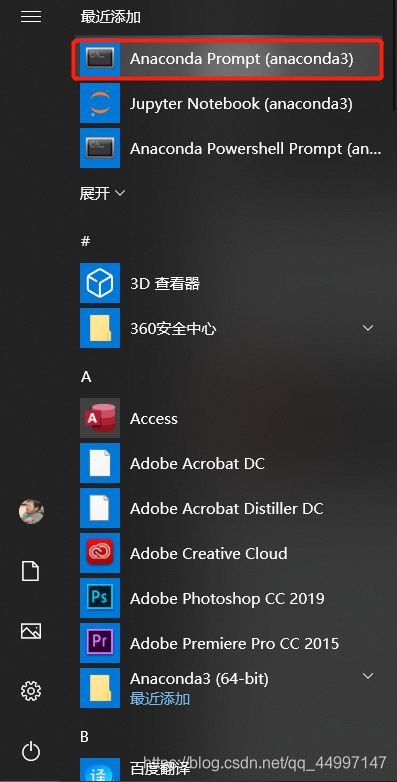Click the 最近添加 section header

(110, 17)
